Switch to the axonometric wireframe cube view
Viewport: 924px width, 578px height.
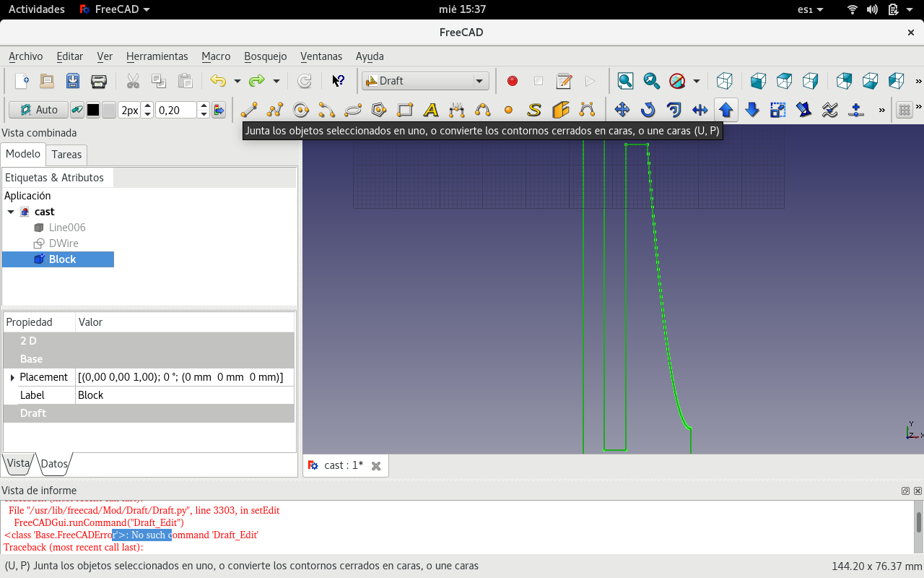tap(725, 81)
